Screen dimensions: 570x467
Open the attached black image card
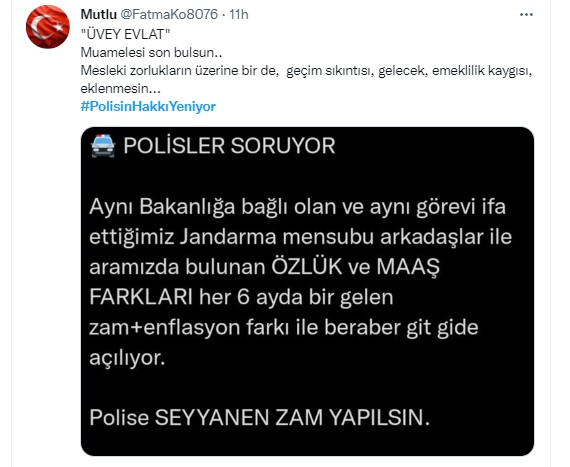pos(307,291)
